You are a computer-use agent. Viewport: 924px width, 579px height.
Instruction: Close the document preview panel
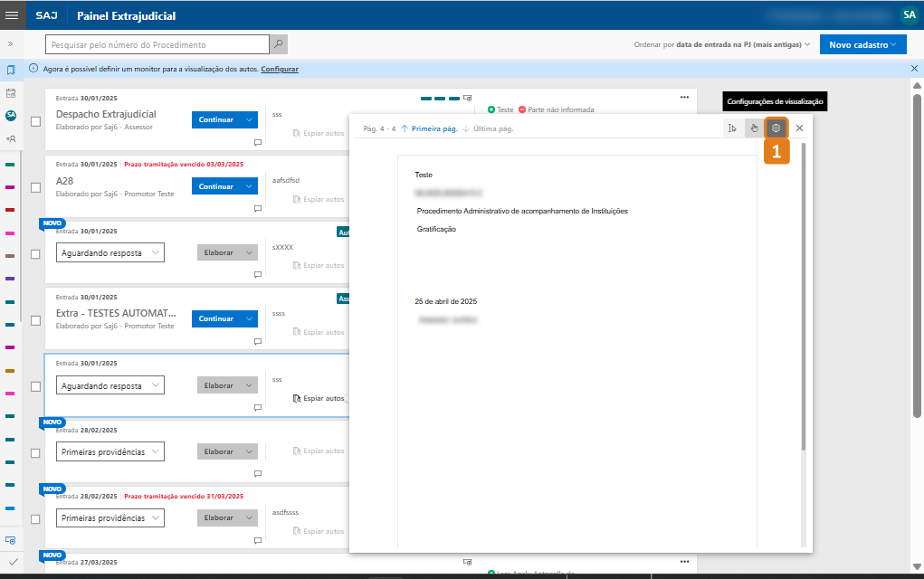pos(799,128)
